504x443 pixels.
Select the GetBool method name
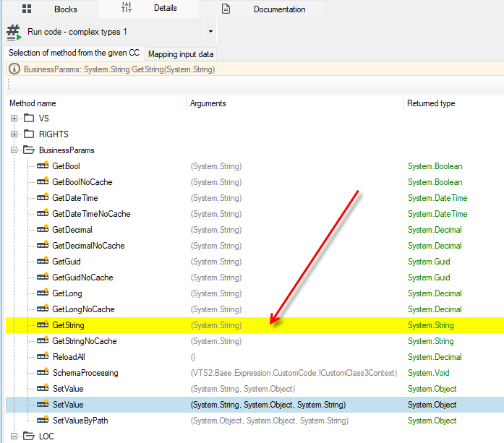coord(67,166)
